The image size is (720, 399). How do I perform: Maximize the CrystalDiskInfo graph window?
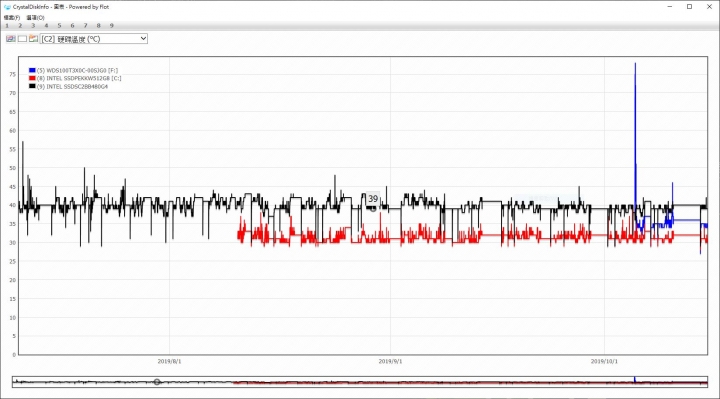click(x=689, y=6)
